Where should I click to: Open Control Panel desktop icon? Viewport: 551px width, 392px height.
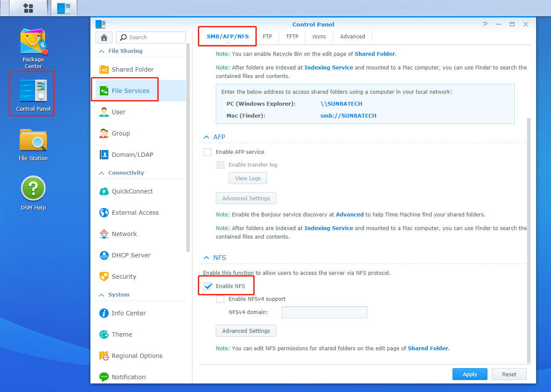pyautogui.click(x=33, y=95)
